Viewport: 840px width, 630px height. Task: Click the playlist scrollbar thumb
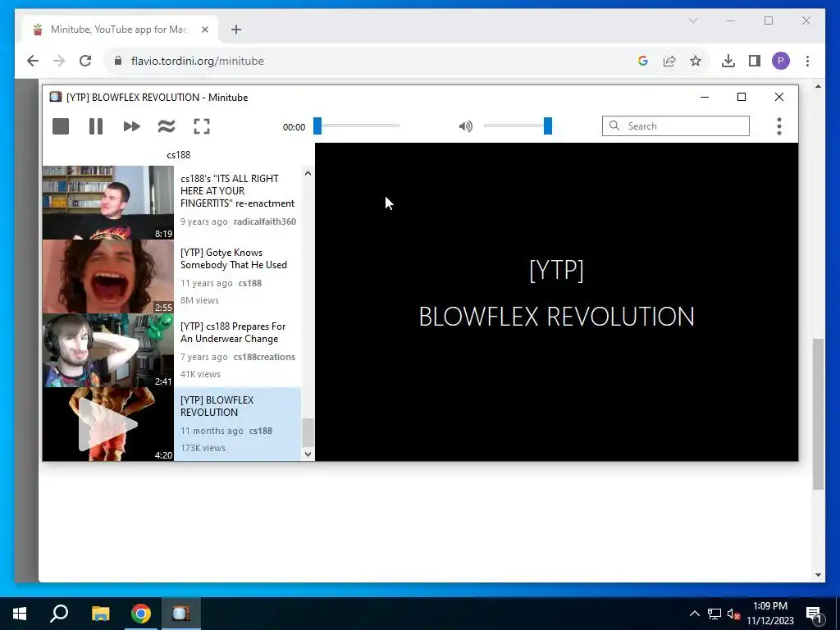[x=308, y=432]
